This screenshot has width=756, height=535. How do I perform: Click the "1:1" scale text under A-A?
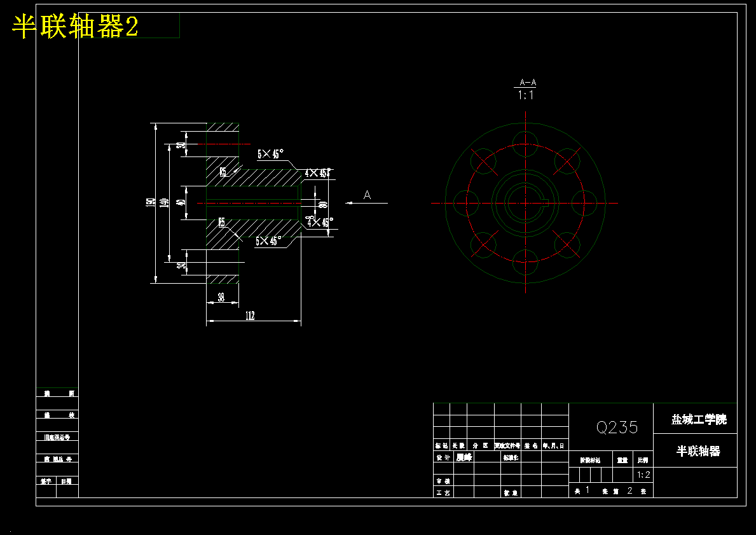pyautogui.click(x=526, y=95)
